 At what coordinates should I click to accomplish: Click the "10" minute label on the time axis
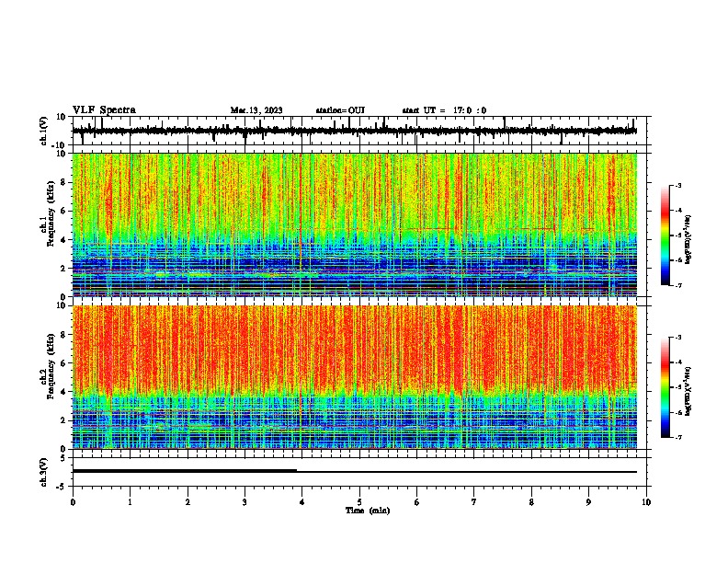point(646,502)
